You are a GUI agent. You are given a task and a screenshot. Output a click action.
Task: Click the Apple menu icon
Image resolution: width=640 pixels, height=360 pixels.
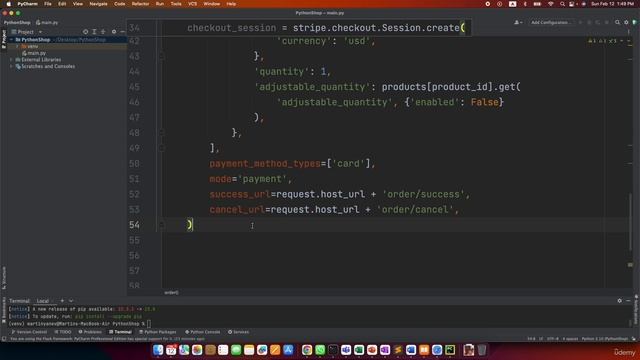[9, 4]
